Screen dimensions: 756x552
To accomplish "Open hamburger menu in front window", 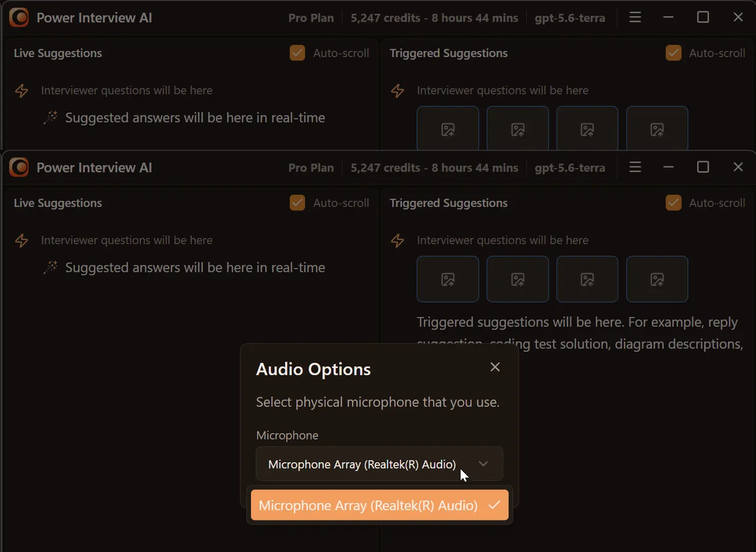I will coord(635,167).
